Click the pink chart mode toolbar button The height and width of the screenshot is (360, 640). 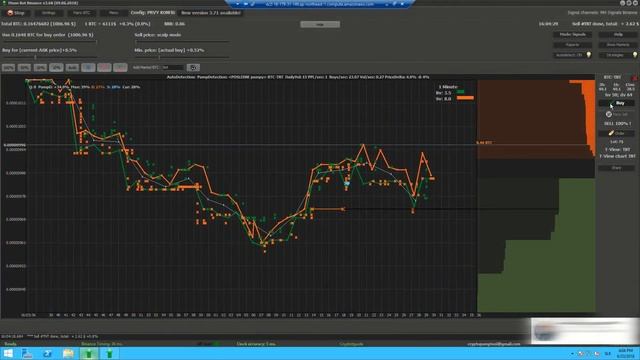coord(104,67)
